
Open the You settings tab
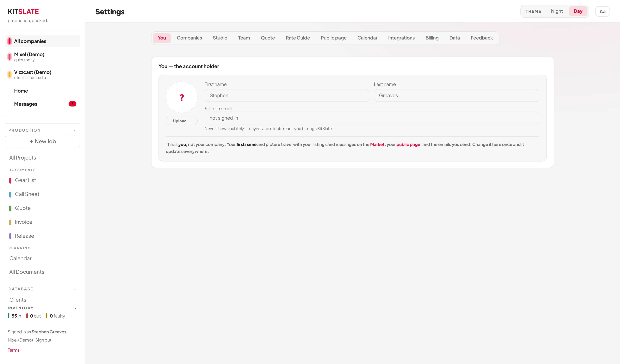162,38
